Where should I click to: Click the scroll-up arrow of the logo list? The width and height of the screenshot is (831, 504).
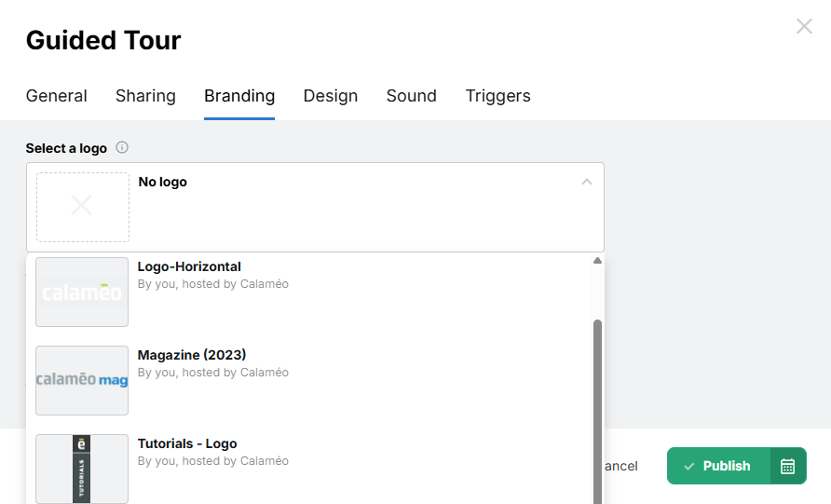point(597,260)
